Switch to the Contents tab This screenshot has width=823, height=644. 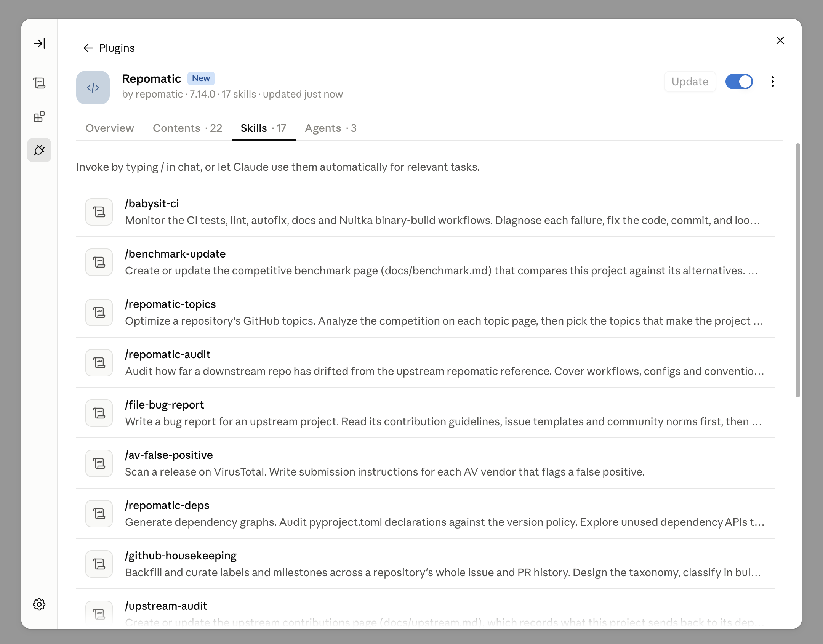pyautogui.click(x=187, y=128)
